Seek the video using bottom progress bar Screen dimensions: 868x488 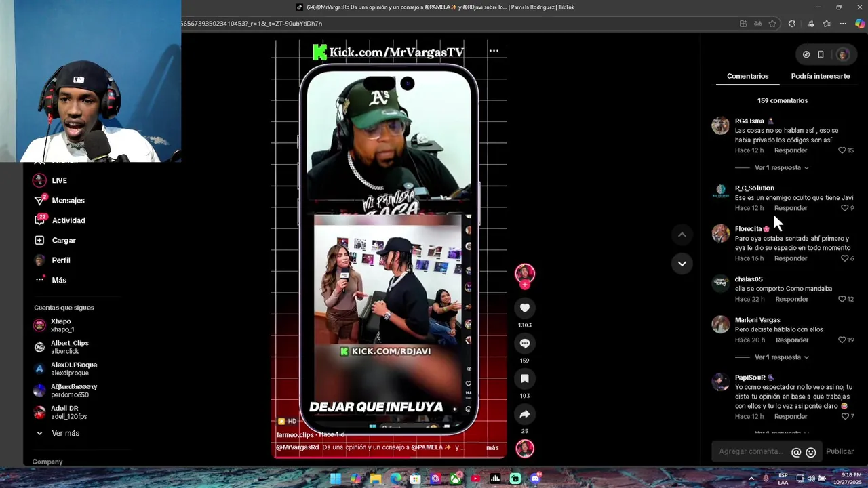click(389, 459)
